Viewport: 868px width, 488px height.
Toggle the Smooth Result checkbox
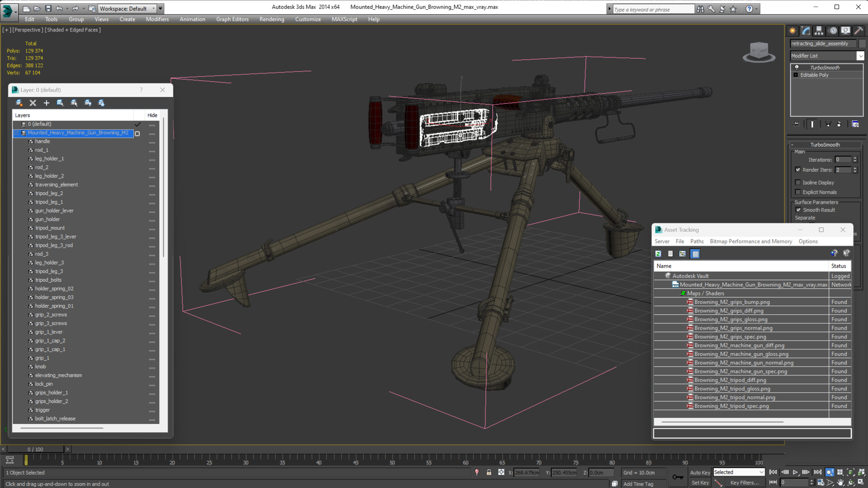click(x=798, y=210)
